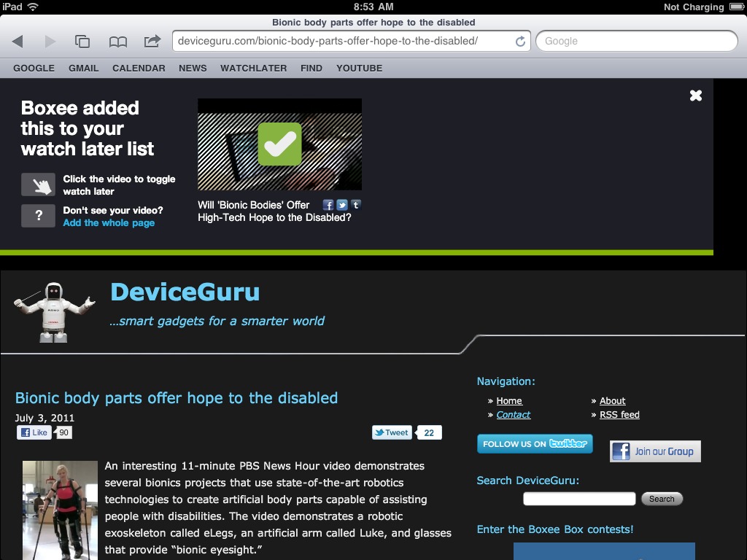The image size is (747, 560).
Task: Tap Safari's forward arrow
Action: (50, 42)
